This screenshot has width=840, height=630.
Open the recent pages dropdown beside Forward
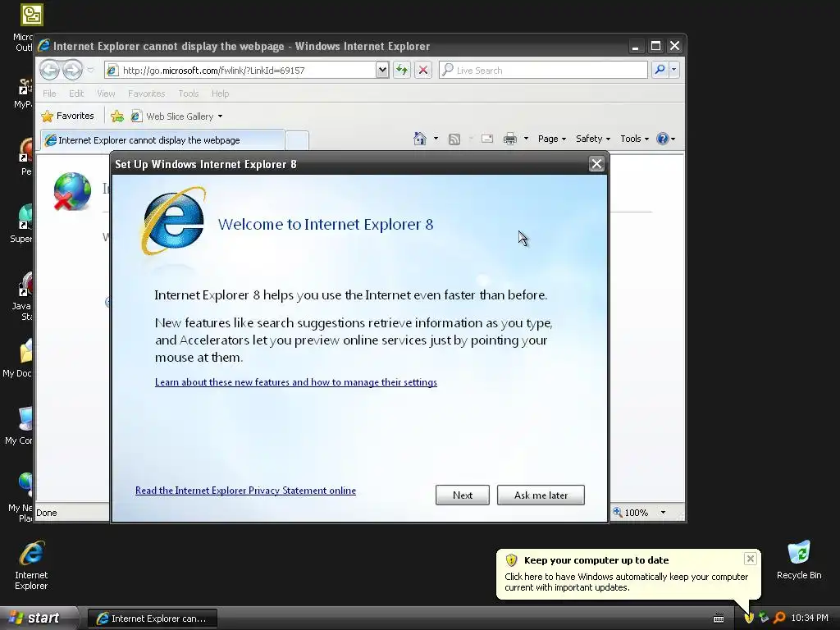coord(90,71)
